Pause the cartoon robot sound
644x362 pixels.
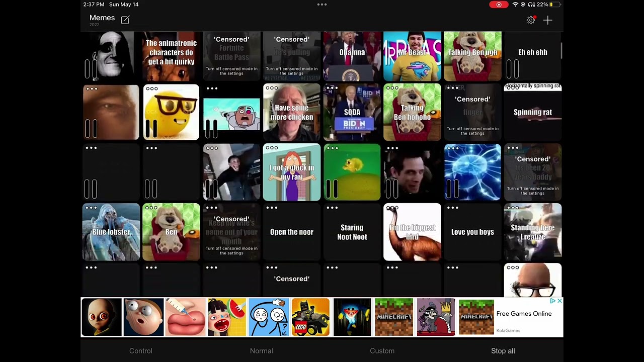coord(211,129)
